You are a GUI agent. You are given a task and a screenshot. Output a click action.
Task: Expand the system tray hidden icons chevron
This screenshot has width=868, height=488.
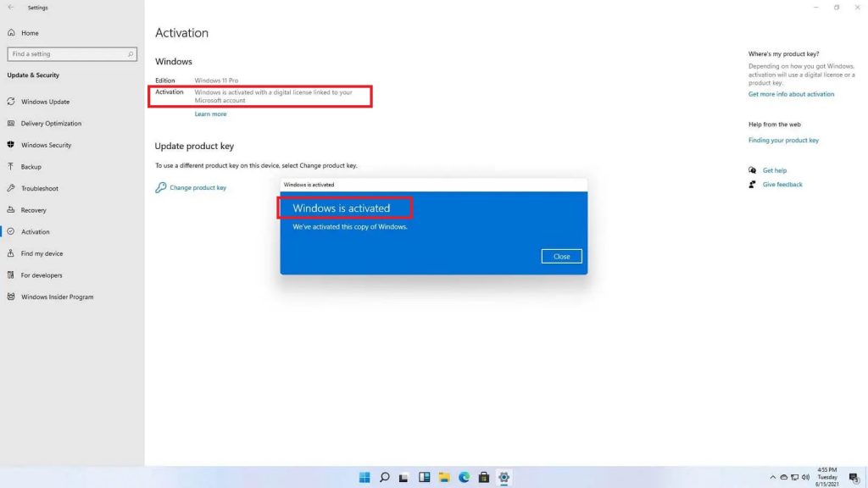click(772, 477)
